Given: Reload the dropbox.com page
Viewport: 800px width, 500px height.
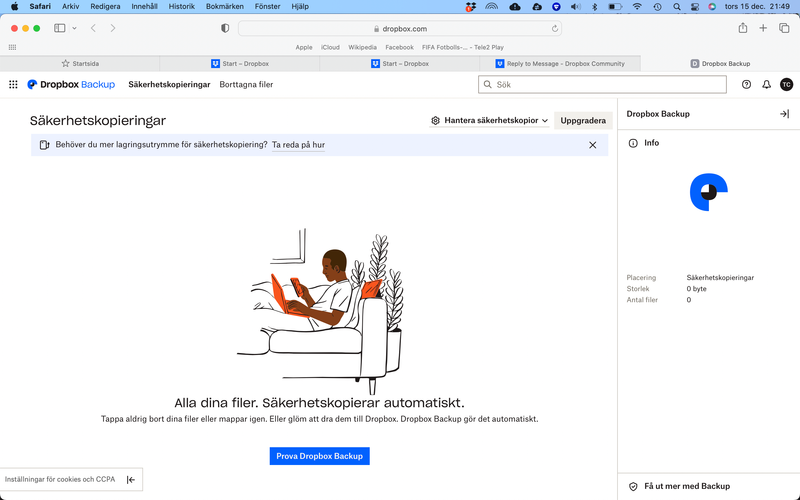Looking at the screenshot, I should (555, 29).
